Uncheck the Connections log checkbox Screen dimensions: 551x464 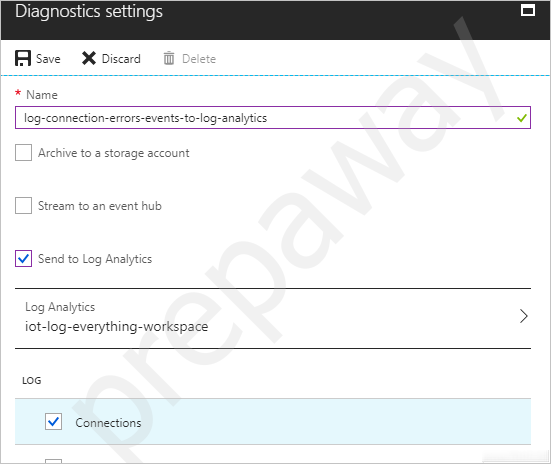53,422
